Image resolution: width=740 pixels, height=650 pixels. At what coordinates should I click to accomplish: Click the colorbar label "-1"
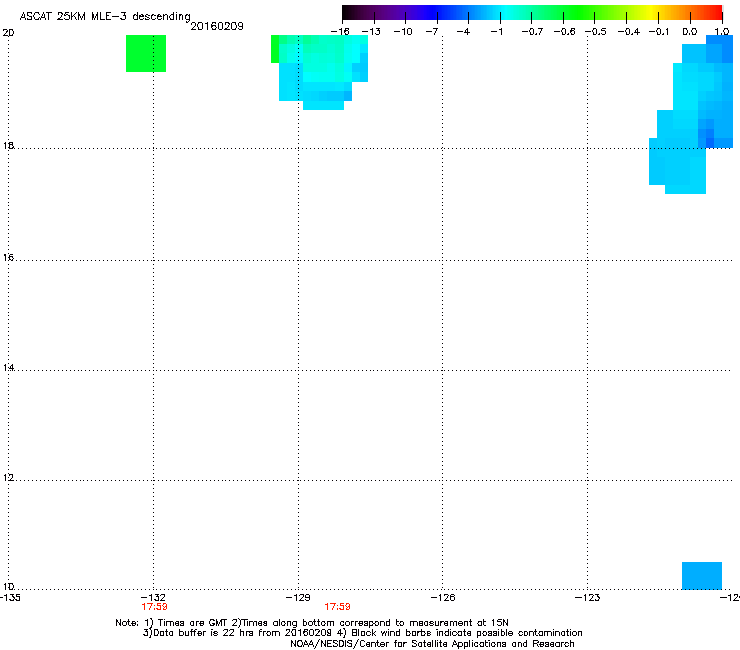[x=496, y=32]
